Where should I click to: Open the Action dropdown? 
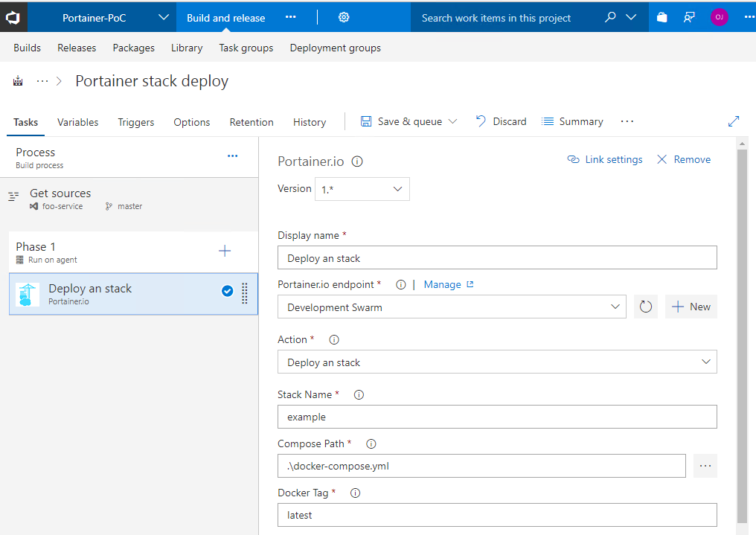(497, 362)
